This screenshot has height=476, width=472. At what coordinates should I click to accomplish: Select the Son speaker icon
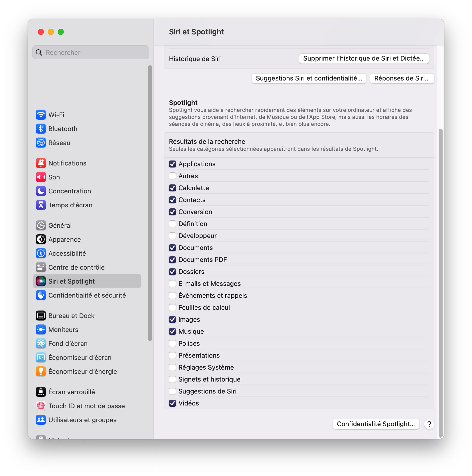(x=41, y=177)
